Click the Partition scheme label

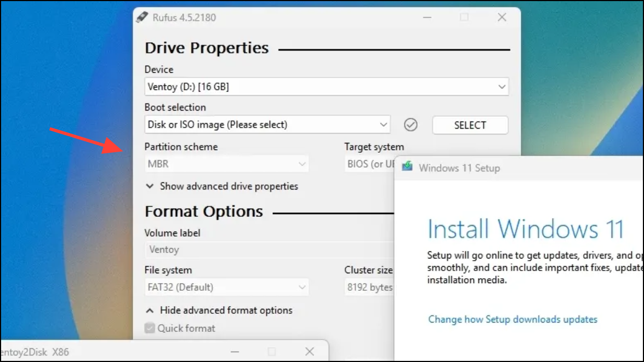coord(181,147)
